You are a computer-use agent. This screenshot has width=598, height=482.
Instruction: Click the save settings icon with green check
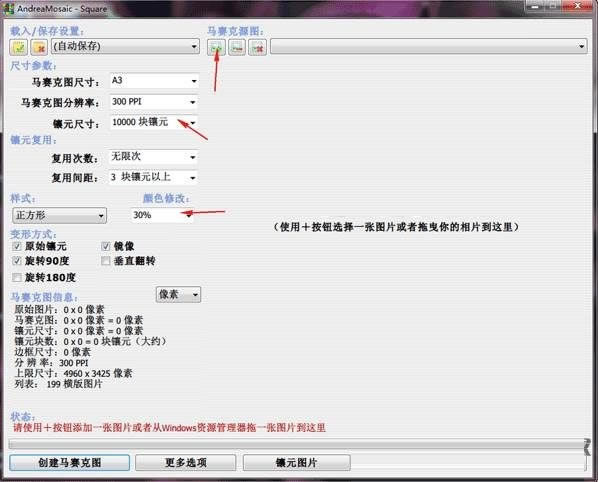(x=18, y=47)
